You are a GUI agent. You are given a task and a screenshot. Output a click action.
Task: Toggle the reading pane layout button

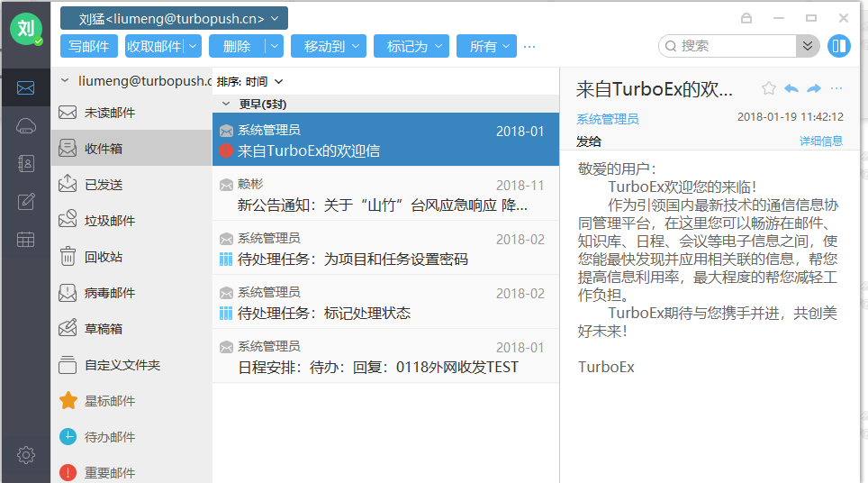838,46
